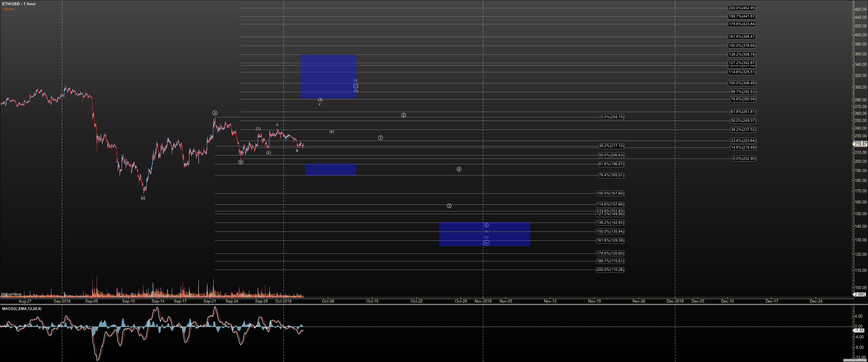Select the 61.8%(196.67) retracement label
The height and width of the screenshot is (362, 868).
click(x=611, y=164)
